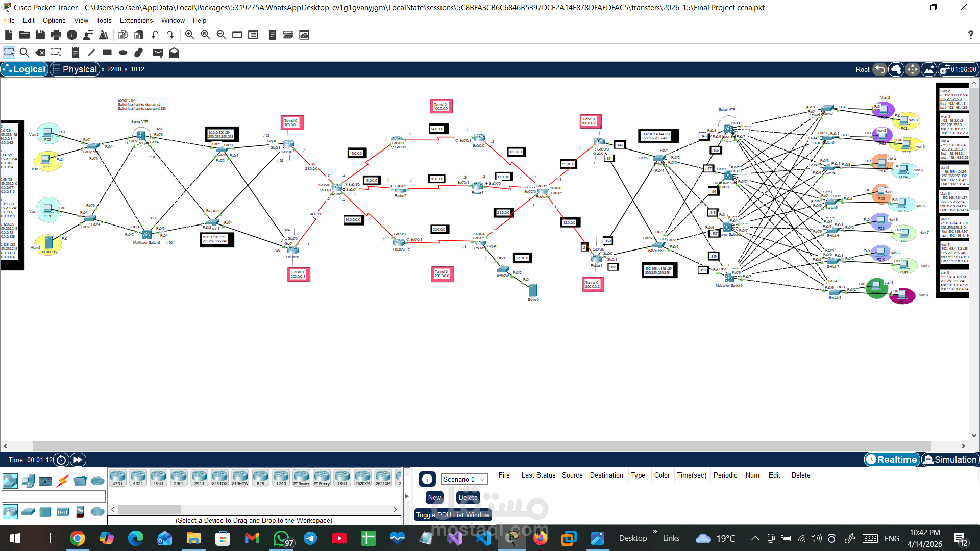This screenshot has width=980, height=551.
Task: Select Realtime mode
Action: pos(892,459)
